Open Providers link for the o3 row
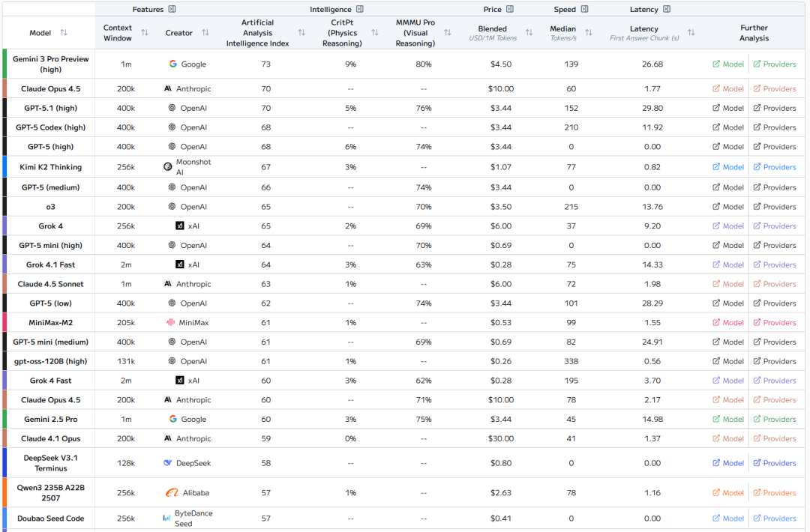Viewport: 810px width, 532px height. click(775, 207)
